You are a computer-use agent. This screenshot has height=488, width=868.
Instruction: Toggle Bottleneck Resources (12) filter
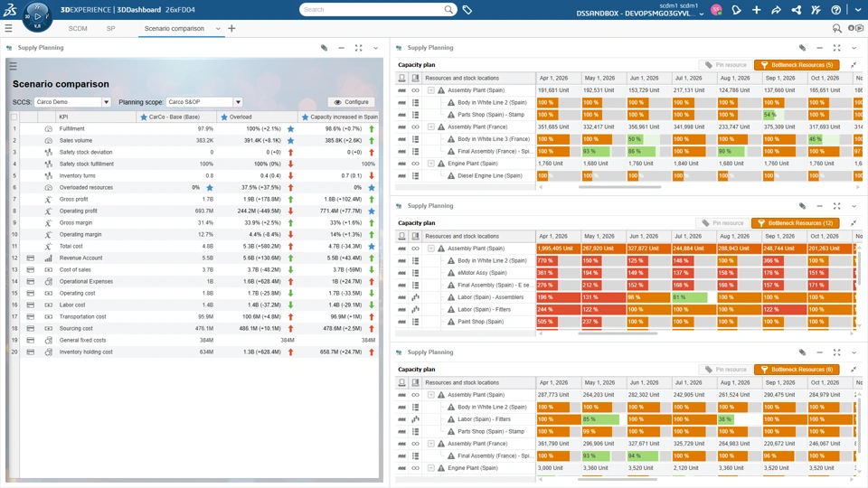[x=795, y=223]
